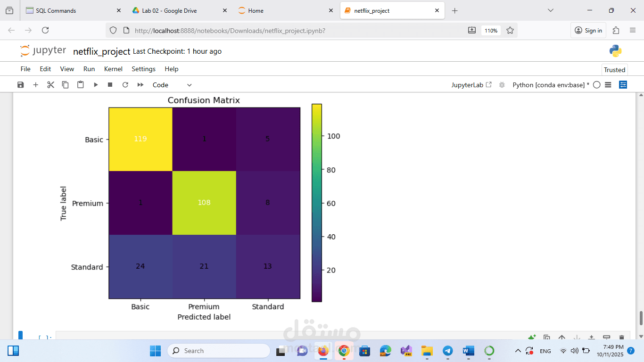Switch kernel via Python [conda env:base]
Image resolution: width=644 pixels, height=362 pixels.
551,85
